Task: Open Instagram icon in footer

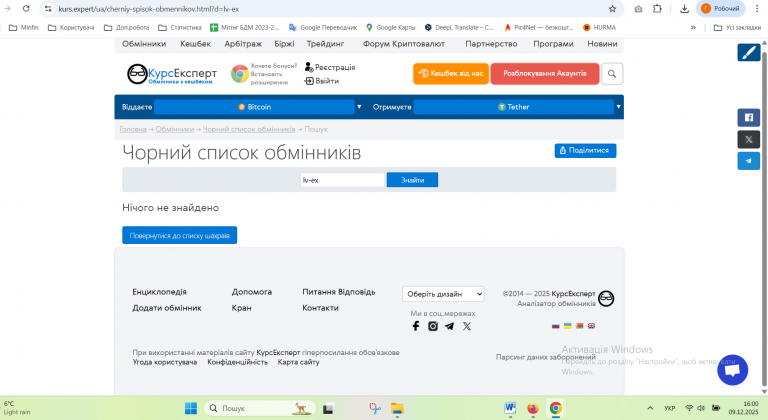Action: click(x=433, y=326)
